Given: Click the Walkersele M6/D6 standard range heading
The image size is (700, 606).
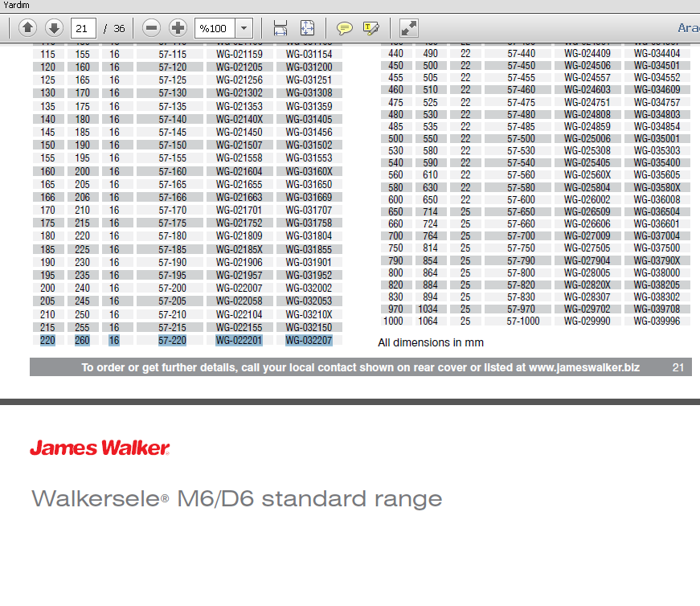Looking at the screenshot, I should 236,498.
